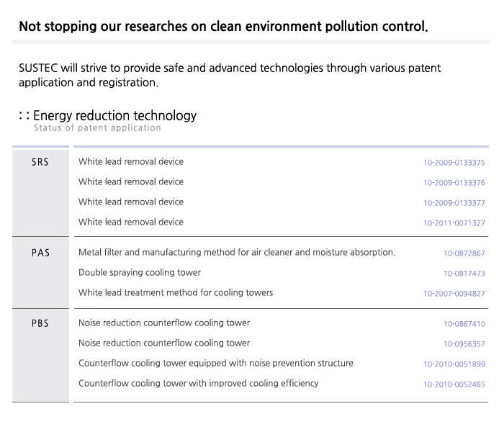Click patent number 10-0956357

(464, 344)
